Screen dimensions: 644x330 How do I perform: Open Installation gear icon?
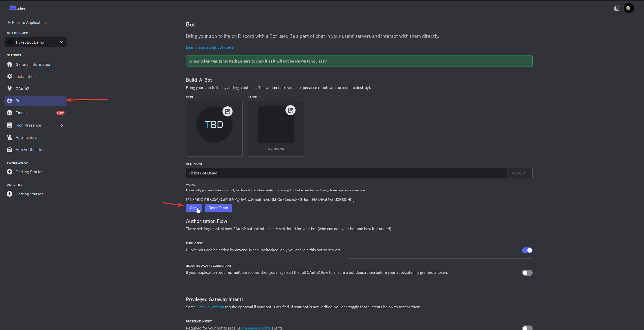[10, 76]
